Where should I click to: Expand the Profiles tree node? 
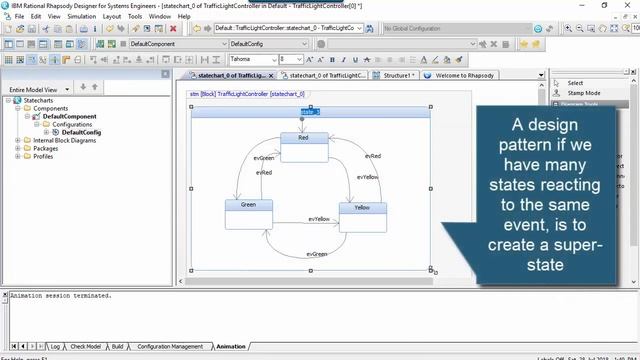(x=18, y=156)
